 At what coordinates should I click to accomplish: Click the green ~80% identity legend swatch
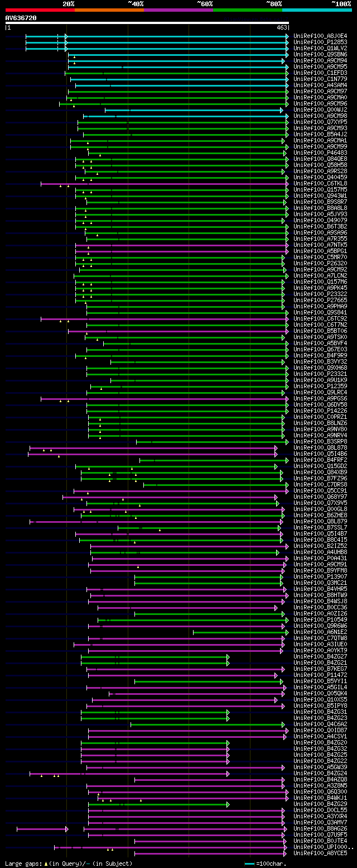[248, 10]
